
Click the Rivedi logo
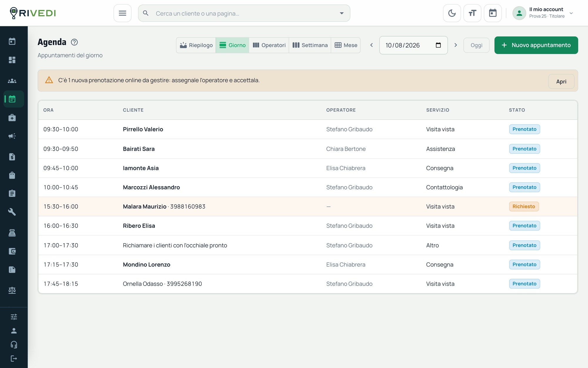32,13
